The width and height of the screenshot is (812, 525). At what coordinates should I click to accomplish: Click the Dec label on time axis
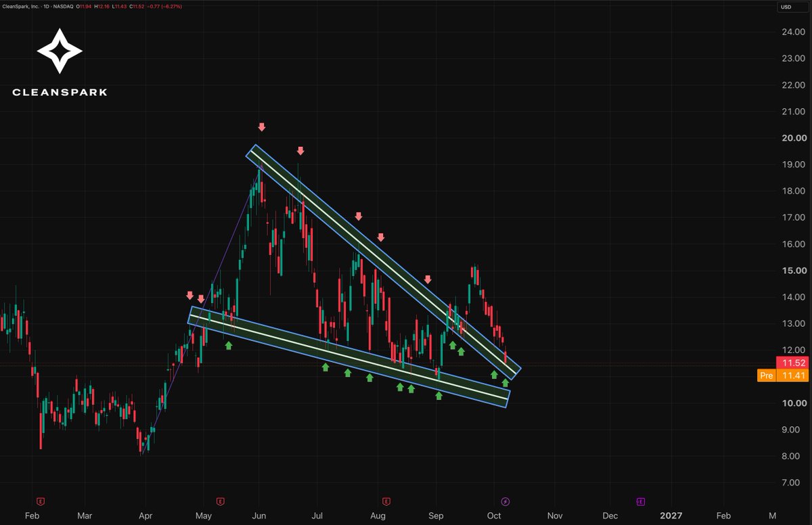610,516
